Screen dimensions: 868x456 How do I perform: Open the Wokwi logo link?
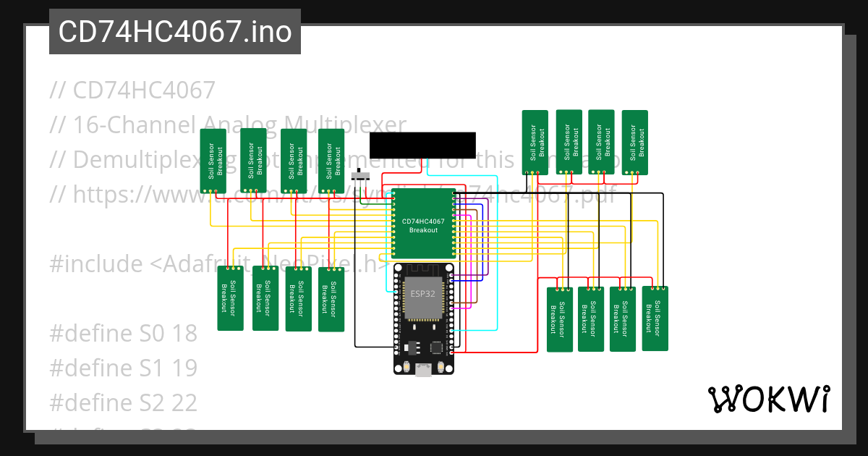pyautogui.click(x=770, y=397)
